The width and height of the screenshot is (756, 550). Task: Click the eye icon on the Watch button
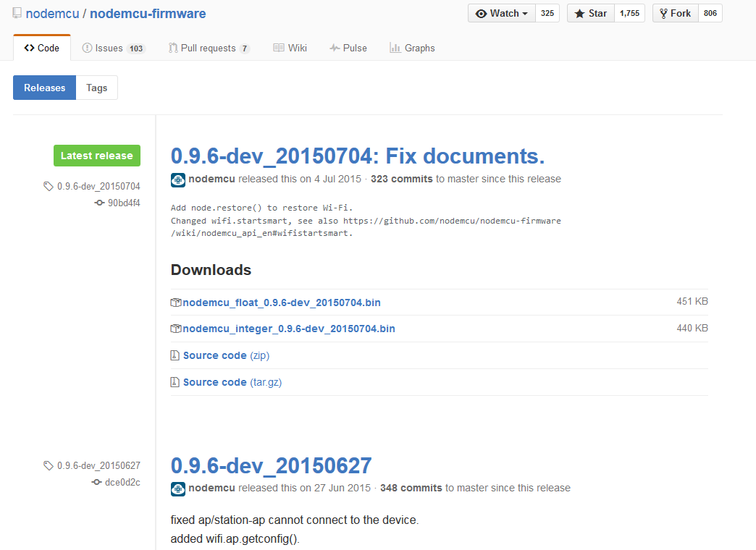(x=481, y=14)
